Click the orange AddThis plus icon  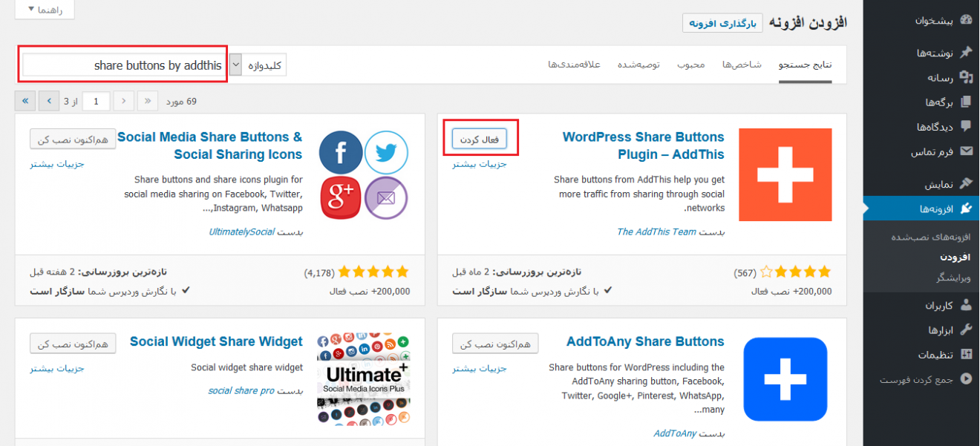785,174
